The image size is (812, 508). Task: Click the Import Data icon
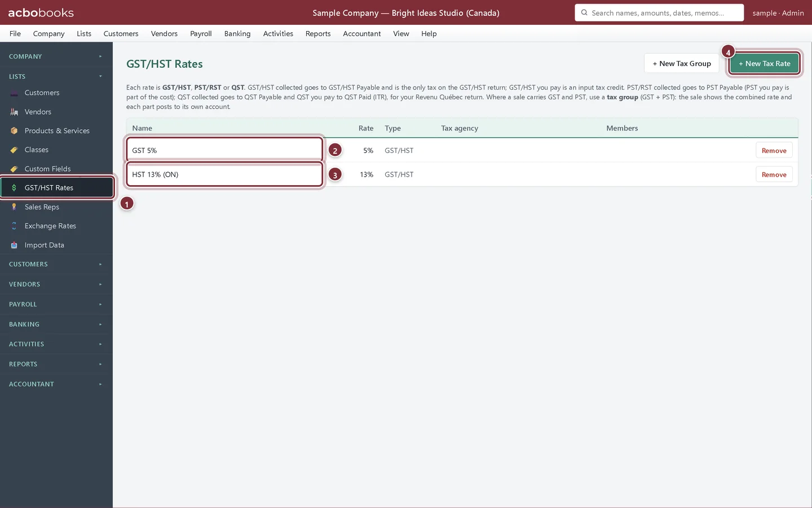tap(14, 245)
